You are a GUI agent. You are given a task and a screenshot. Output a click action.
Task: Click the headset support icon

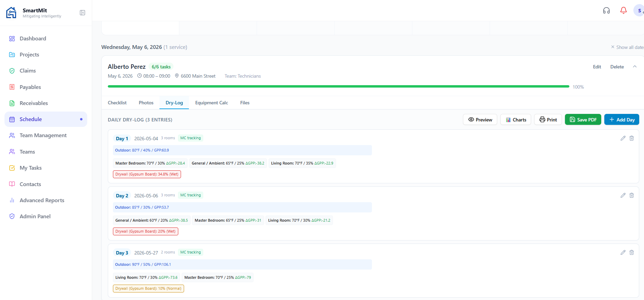click(606, 11)
